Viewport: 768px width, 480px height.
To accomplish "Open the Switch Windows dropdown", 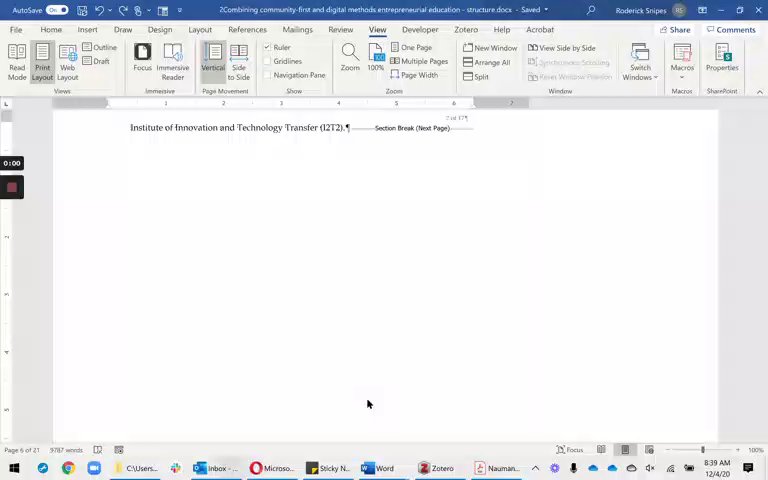I will (640, 62).
